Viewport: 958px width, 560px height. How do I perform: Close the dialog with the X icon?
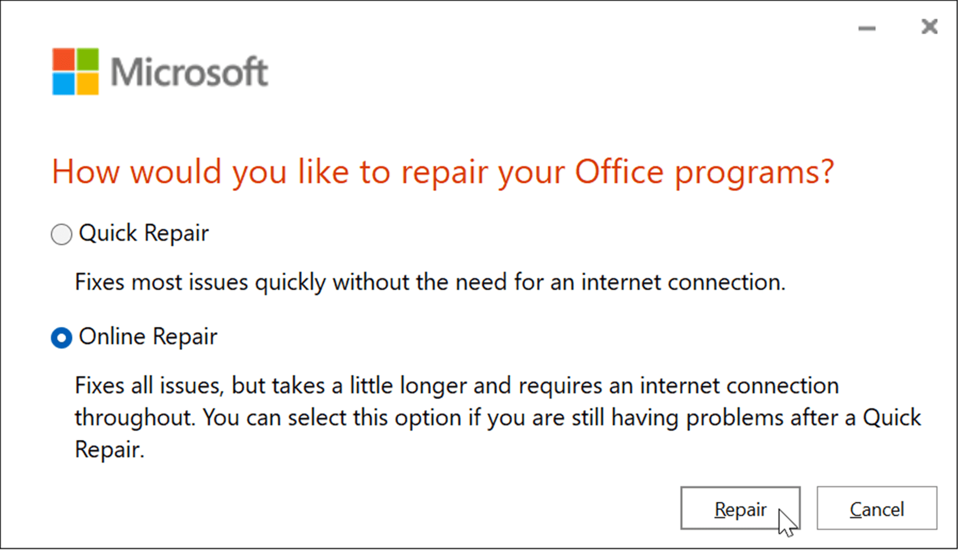point(929,27)
